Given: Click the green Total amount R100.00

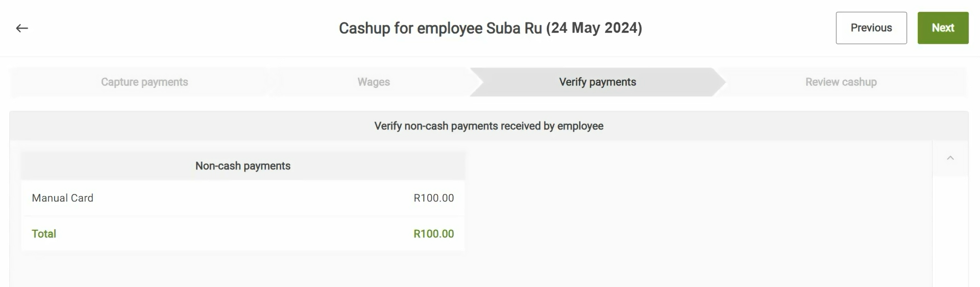Looking at the screenshot, I should point(433,234).
